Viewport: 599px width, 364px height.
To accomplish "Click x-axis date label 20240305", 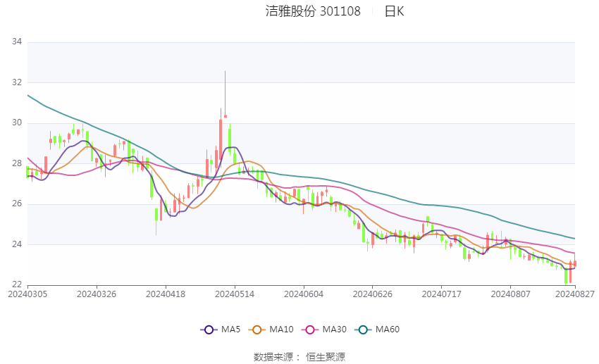I will click(x=27, y=294).
